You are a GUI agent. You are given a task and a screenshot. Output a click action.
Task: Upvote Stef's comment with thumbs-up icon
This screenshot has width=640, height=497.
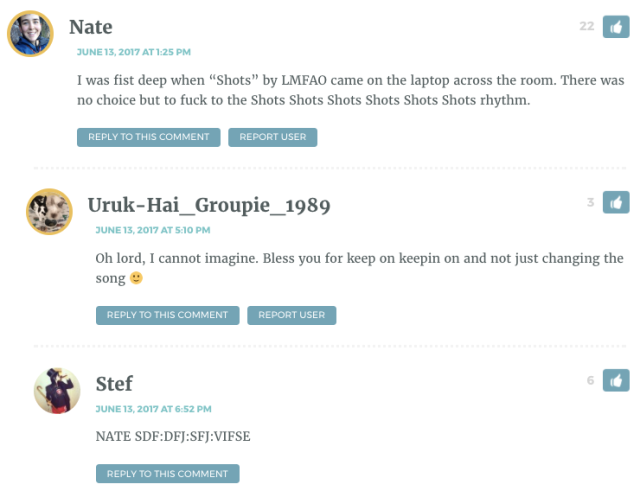click(x=616, y=380)
